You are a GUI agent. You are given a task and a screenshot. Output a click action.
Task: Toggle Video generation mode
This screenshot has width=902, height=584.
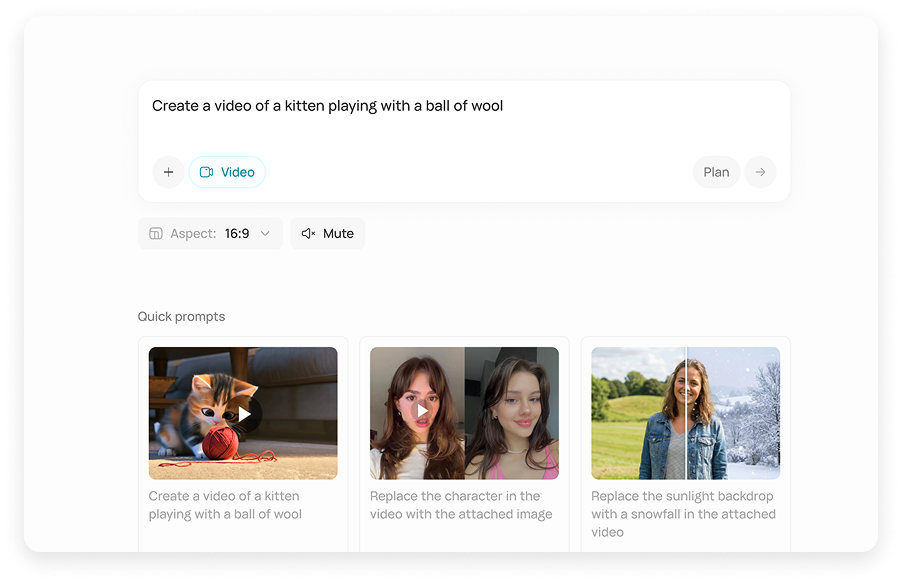(227, 172)
